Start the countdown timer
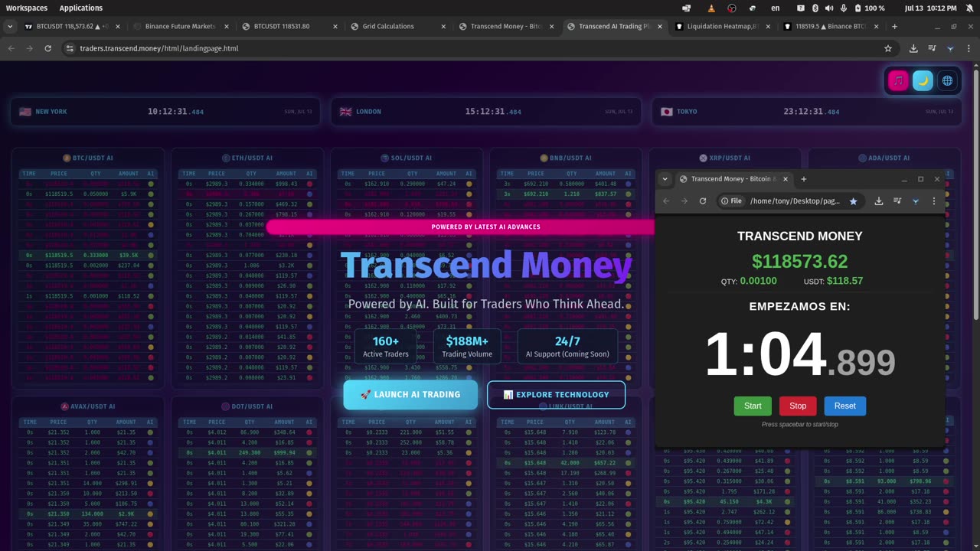 [x=753, y=406]
